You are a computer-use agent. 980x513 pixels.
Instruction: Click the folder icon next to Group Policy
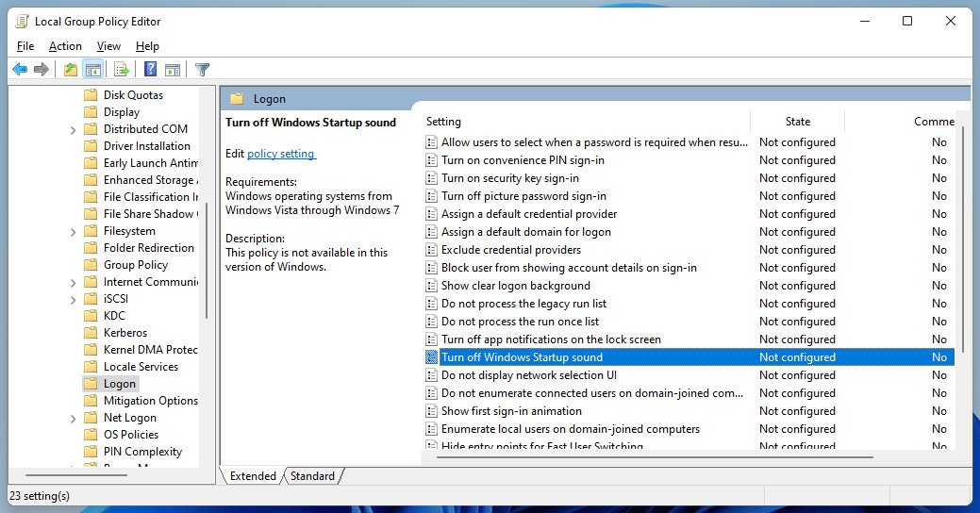coord(91,265)
